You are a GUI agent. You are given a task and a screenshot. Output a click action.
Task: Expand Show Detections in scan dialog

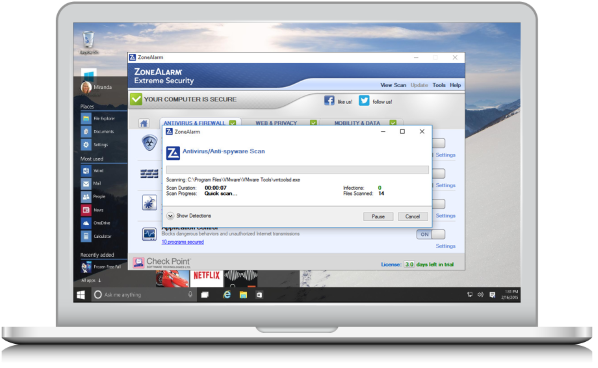[189, 216]
